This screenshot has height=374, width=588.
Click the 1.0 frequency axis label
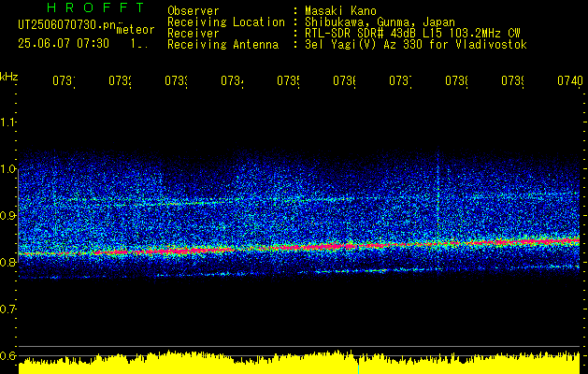[7, 169]
